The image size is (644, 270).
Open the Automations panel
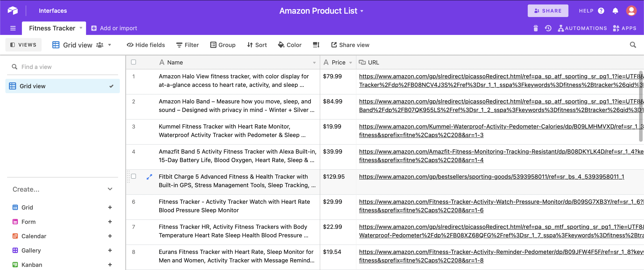tap(583, 28)
